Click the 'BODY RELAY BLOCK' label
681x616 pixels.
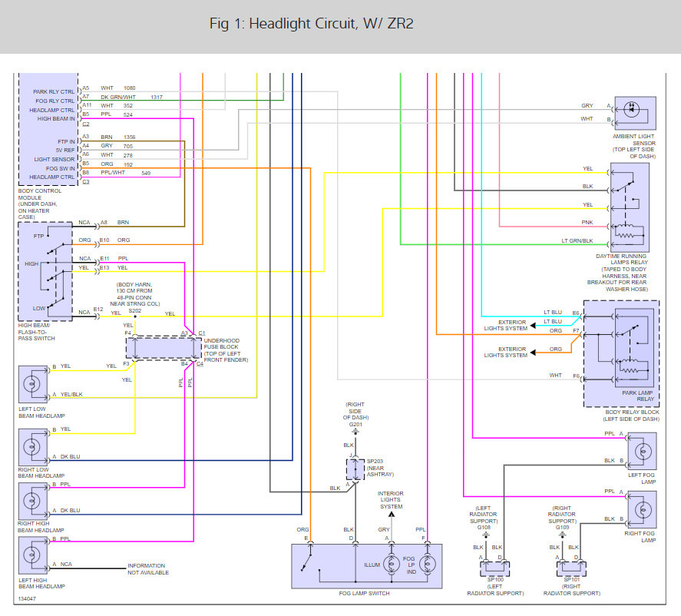633,412
